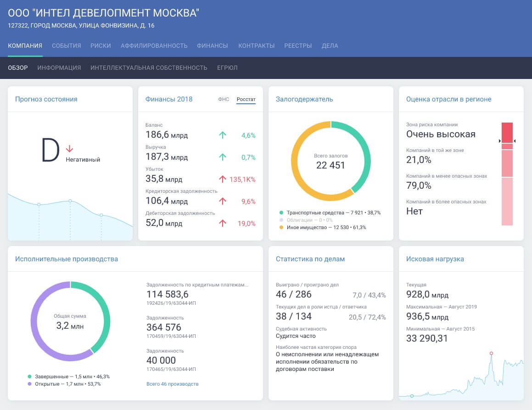
Task: Click red peak marker on Исковая нагрузка chart
Action: coord(491,353)
